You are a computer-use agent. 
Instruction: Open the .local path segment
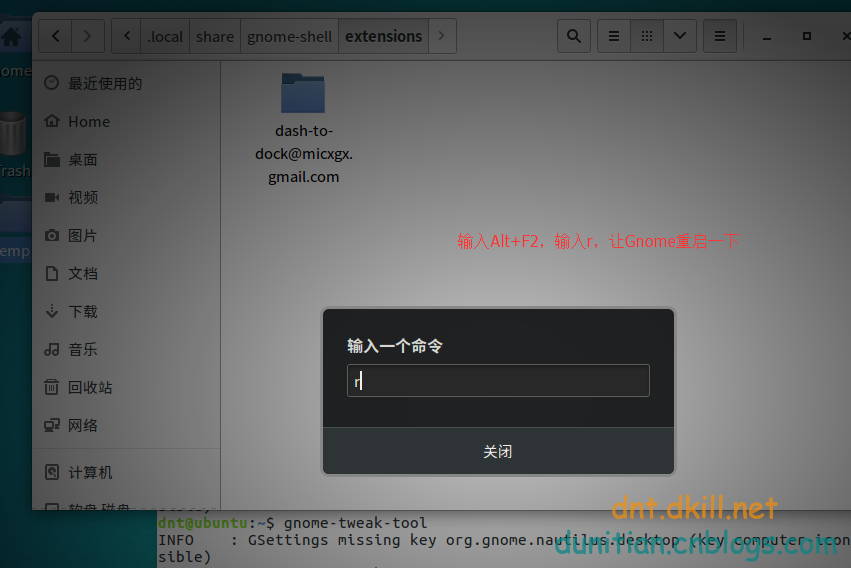pyautogui.click(x=165, y=36)
